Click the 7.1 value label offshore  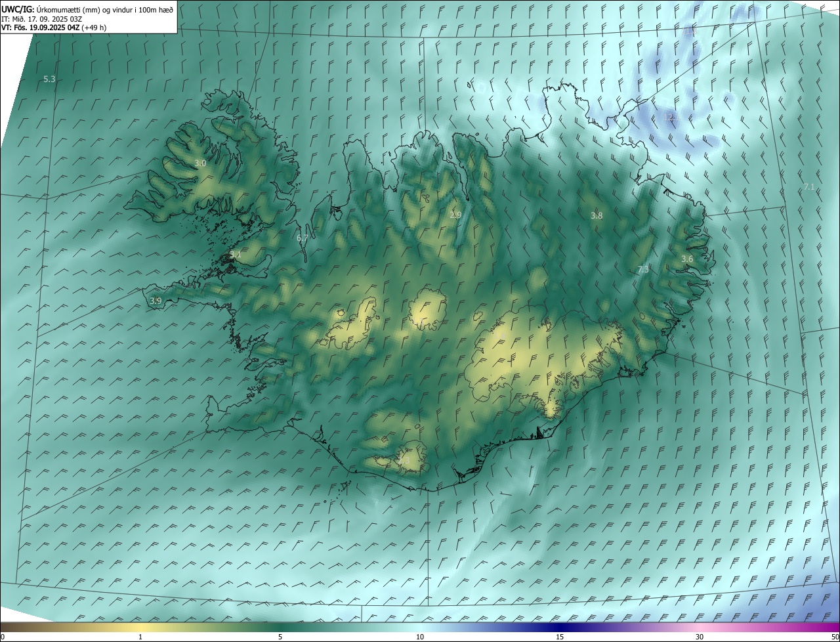pyautogui.click(x=809, y=187)
